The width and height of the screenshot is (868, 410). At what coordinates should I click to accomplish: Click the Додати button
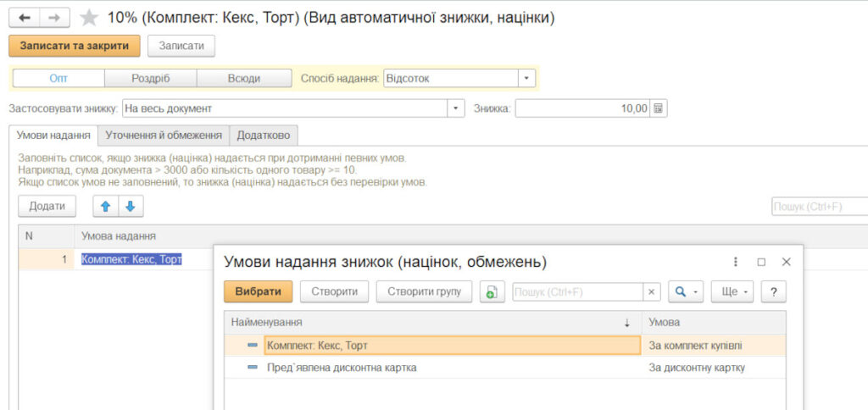pos(47,207)
